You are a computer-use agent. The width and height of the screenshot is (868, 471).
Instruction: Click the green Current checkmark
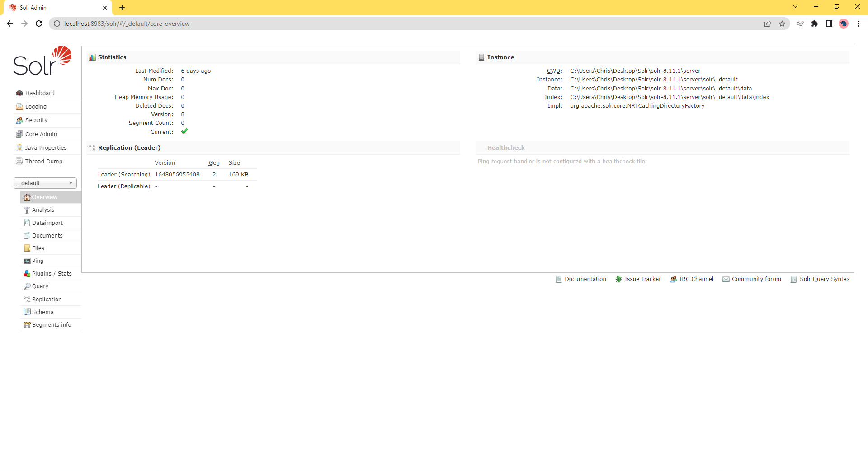click(x=184, y=131)
